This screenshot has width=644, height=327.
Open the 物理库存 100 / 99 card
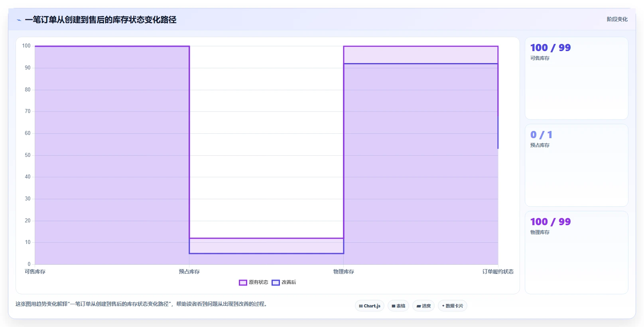coord(577,252)
